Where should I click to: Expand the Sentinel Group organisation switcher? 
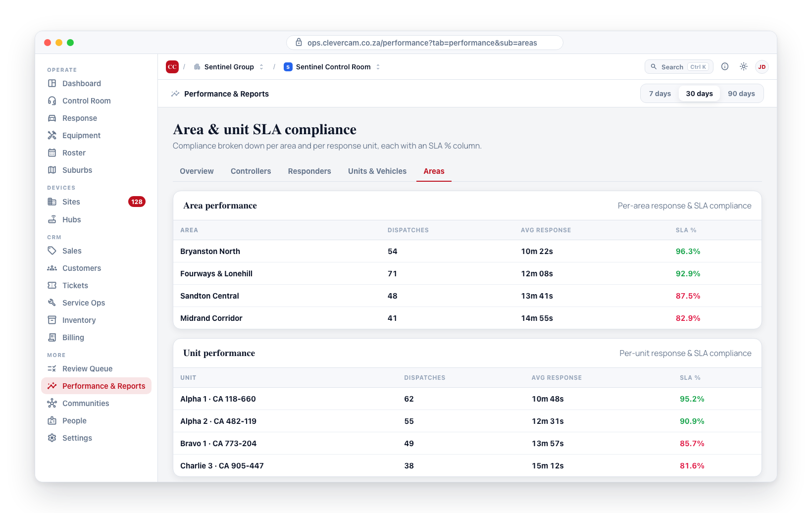click(x=229, y=67)
